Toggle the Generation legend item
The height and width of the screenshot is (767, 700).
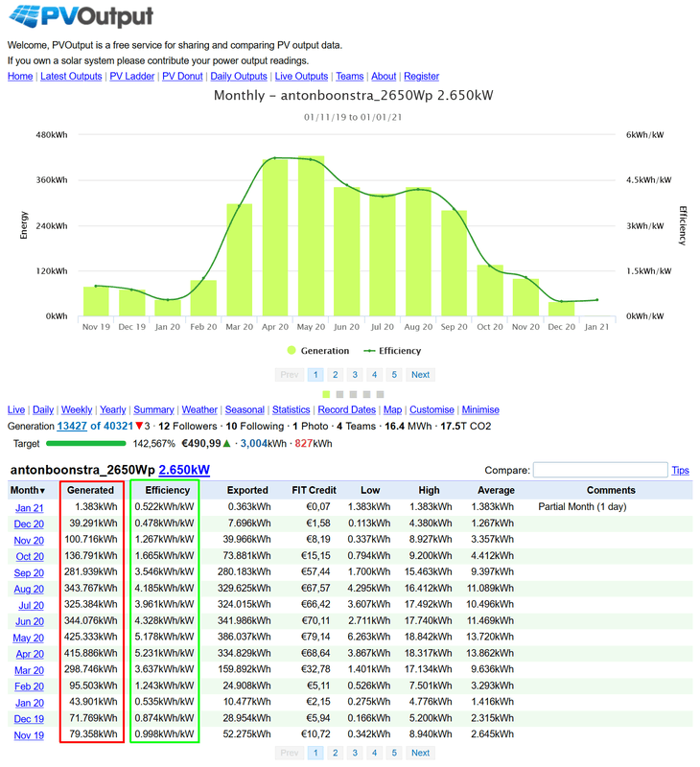pyautogui.click(x=318, y=351)
